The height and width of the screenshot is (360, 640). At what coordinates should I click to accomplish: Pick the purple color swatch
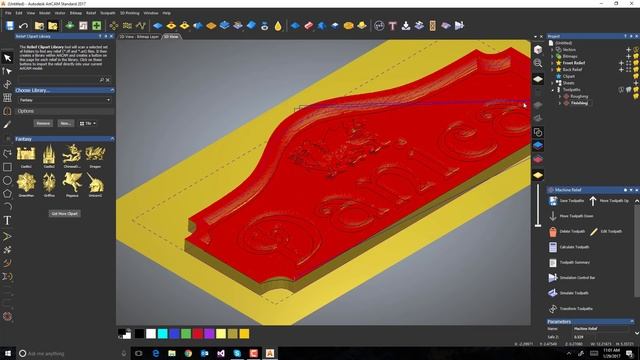click(209, 334)
